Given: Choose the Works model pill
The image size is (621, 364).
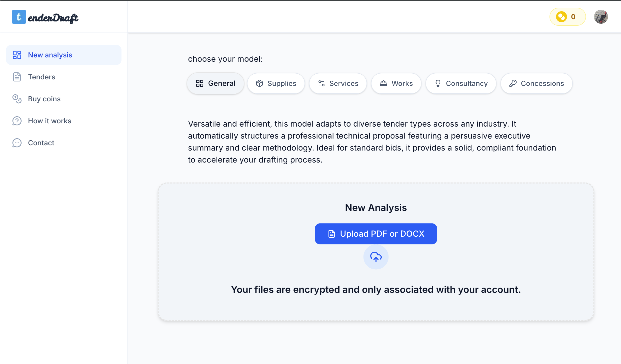Looking at the screenshot, I should 396,83.
